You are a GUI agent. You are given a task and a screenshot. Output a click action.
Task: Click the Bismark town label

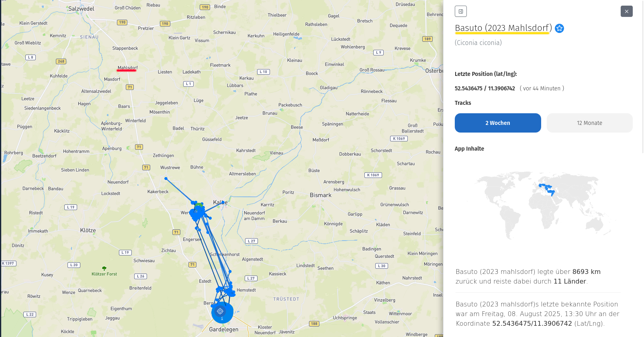[x=321, y=195]
